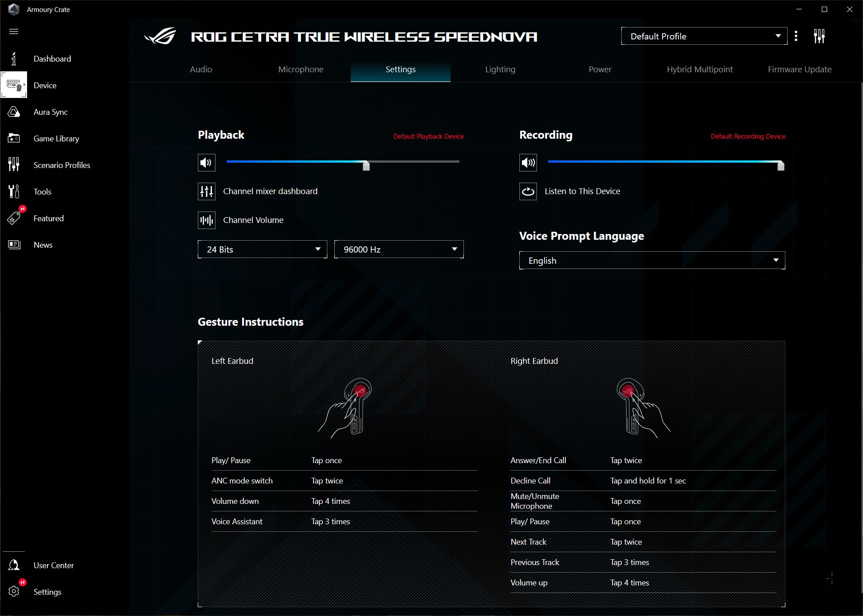The image size is (863, 616).
Task: Toggle the Listen to This Device icon
Action: coord(528,191)
